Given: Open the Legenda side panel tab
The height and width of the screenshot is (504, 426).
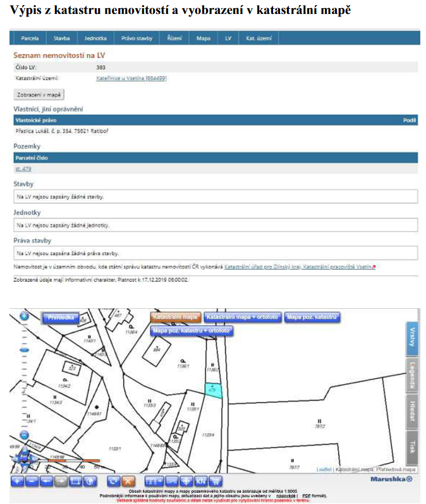Looking at the screenshot, I should 412,375.
